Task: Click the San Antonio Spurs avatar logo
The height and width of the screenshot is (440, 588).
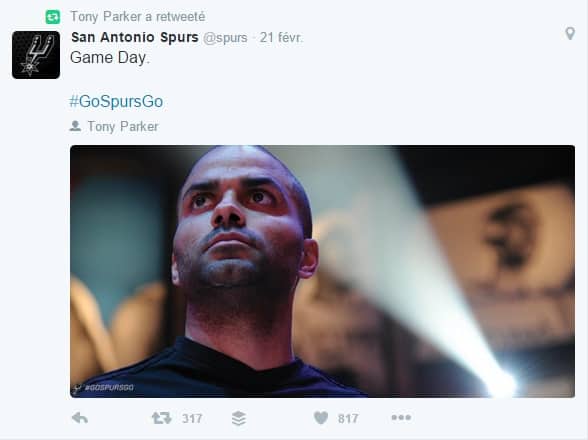Action: coord(36,55)
